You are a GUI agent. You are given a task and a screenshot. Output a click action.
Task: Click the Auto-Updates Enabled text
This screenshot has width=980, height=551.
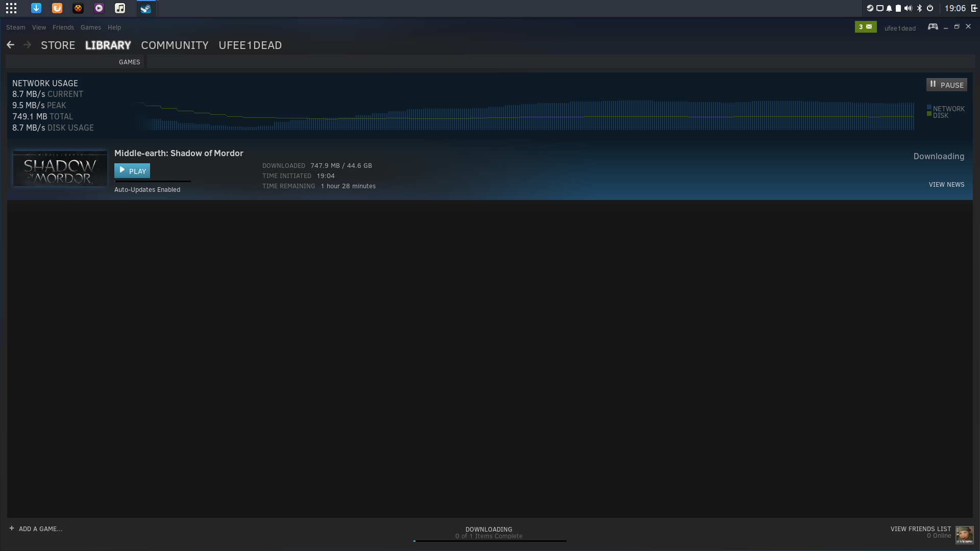pos(147,190)
